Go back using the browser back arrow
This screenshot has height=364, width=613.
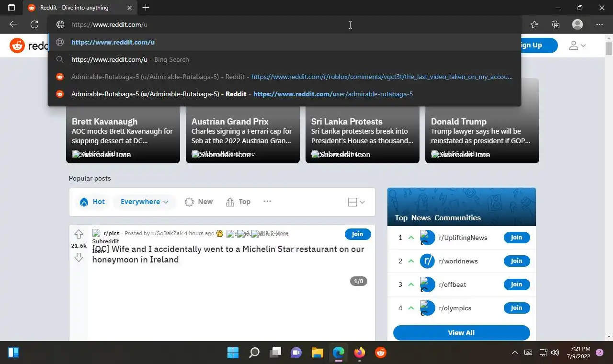click(13, 24)
